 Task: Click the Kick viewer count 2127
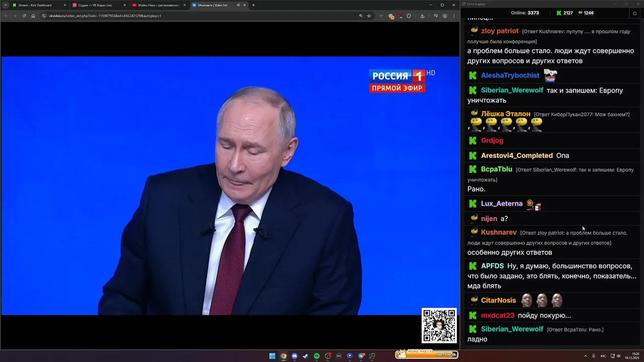pos(565,13)
